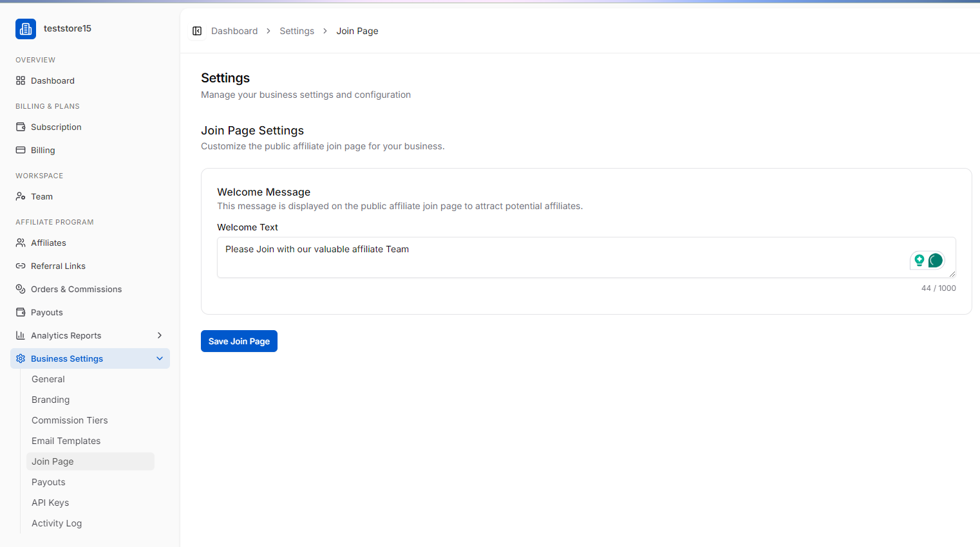Click the Welcome Message heading
The image size is (980, 547).
click(x=263, y=192)
